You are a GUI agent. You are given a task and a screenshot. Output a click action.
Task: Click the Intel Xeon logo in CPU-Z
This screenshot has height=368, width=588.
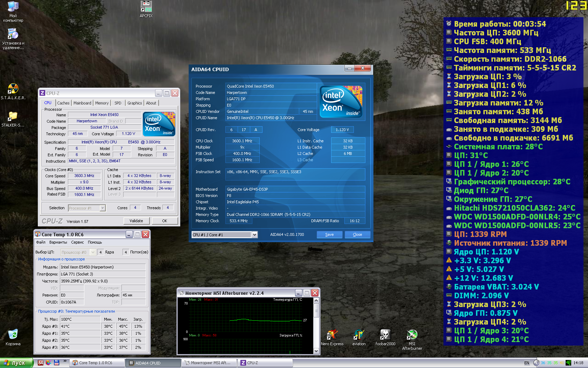(159, 124)
